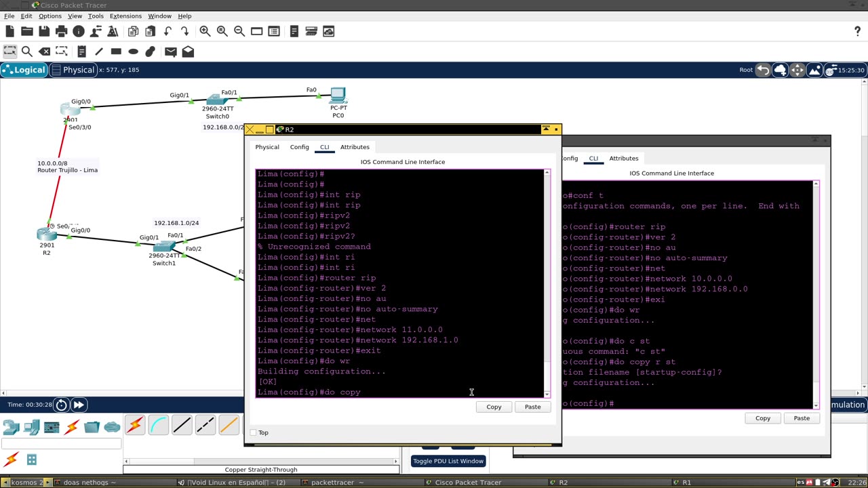Choose the Draw Ellipse tool
Screen dimensions: 868x488
click(133, 52)
